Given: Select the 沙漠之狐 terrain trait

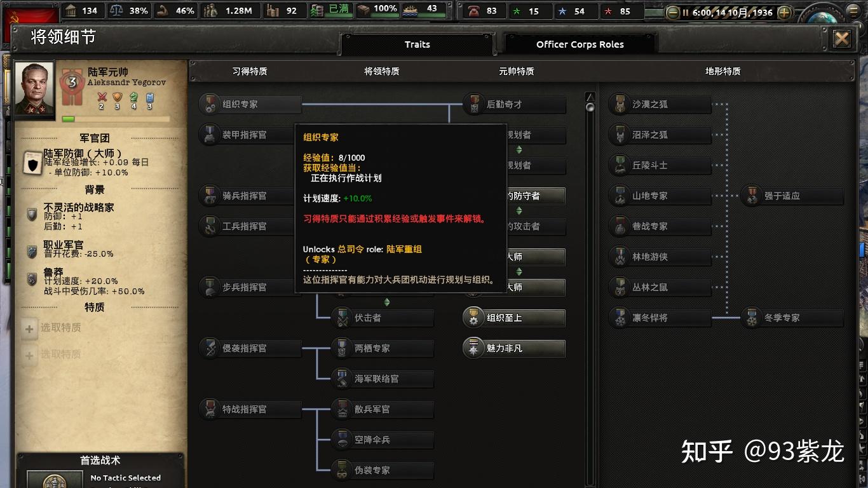Looking at the screenshot, I should (x=660, y=104).
